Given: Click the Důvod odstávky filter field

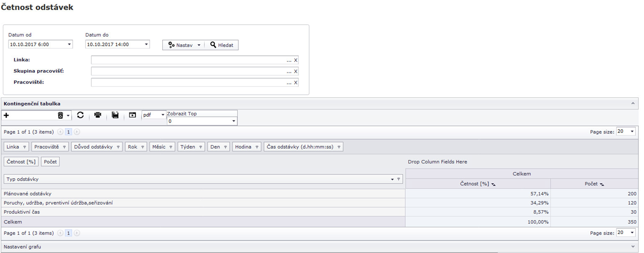Looking at the screenshot, I should 93,147.
